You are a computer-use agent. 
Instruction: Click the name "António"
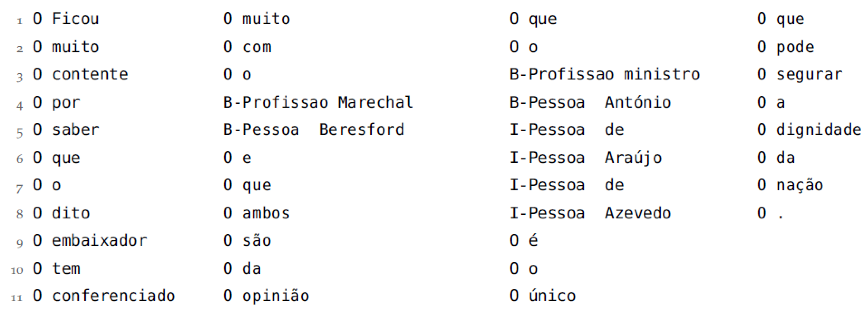(638, 102)
